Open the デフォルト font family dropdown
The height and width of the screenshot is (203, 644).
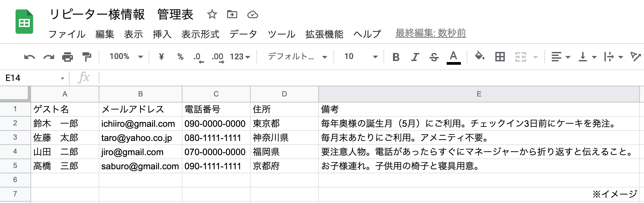pyautogui.click(x=297, y=57)
